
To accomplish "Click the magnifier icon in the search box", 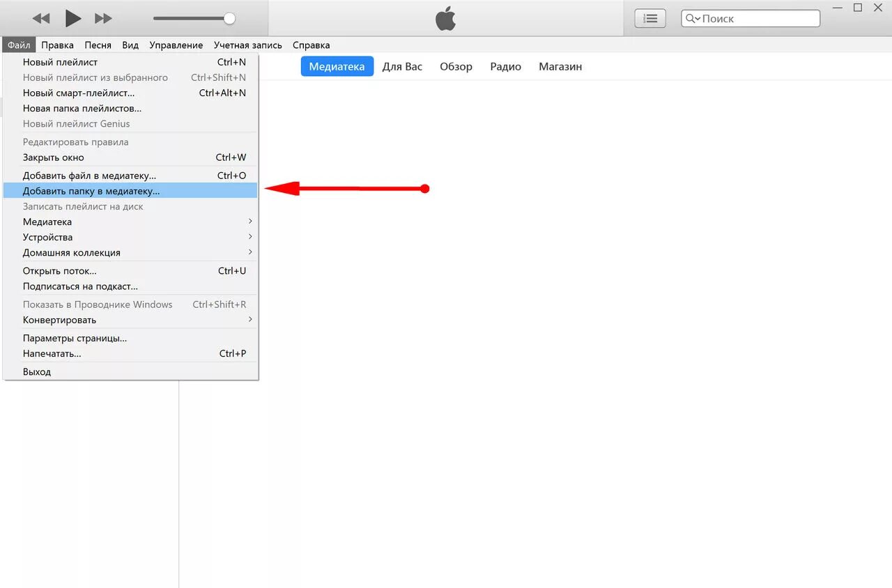I will point(691,18).
